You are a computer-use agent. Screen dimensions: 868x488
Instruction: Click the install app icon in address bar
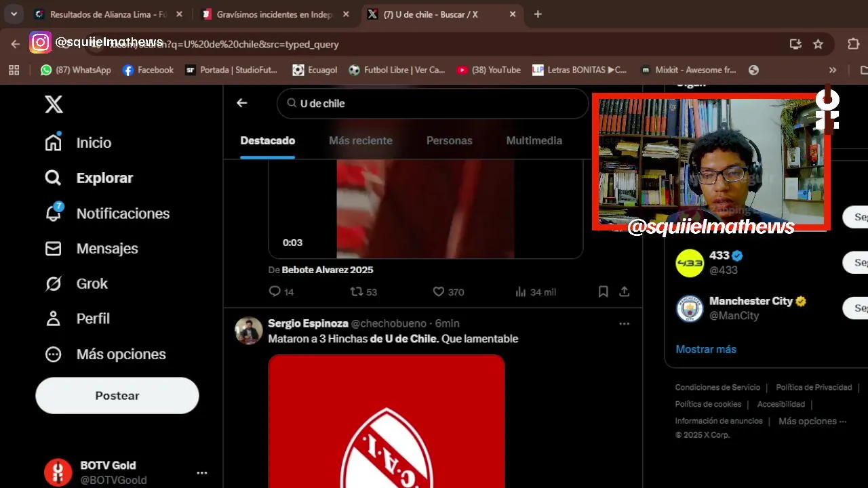(795, 44)
